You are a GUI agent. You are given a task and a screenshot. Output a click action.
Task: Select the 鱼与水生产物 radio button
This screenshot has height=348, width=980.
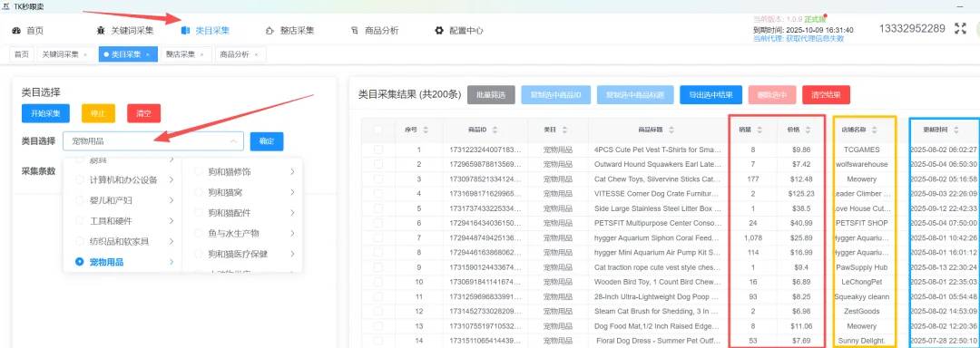click(x=198, y=233)
